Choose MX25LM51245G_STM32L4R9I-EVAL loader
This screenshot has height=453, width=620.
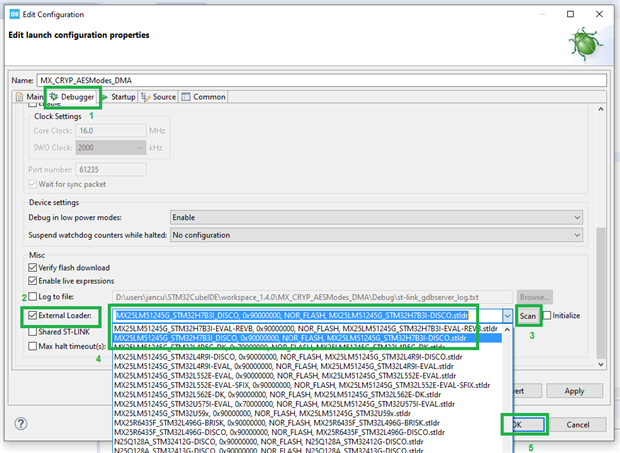pos(307,366)
